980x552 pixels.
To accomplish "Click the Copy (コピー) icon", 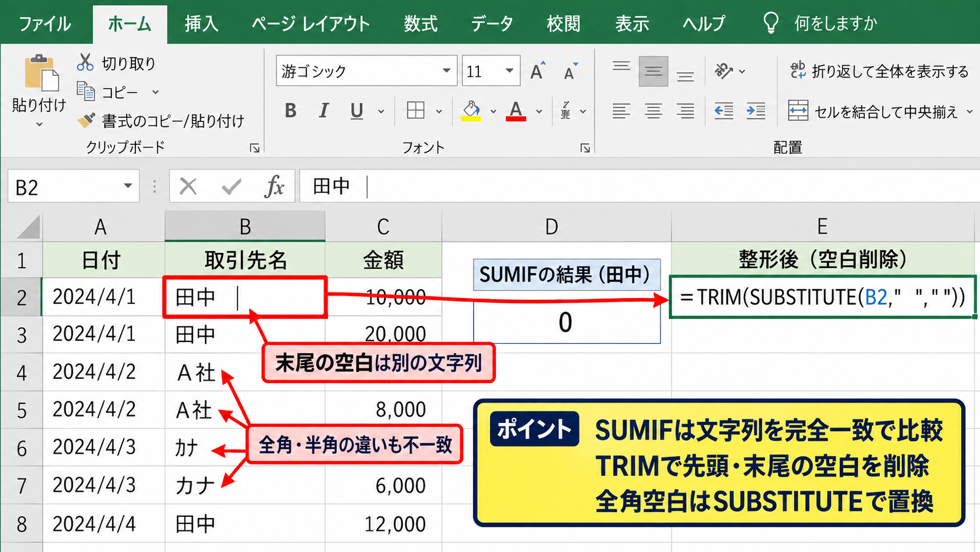I will point(86,92).
